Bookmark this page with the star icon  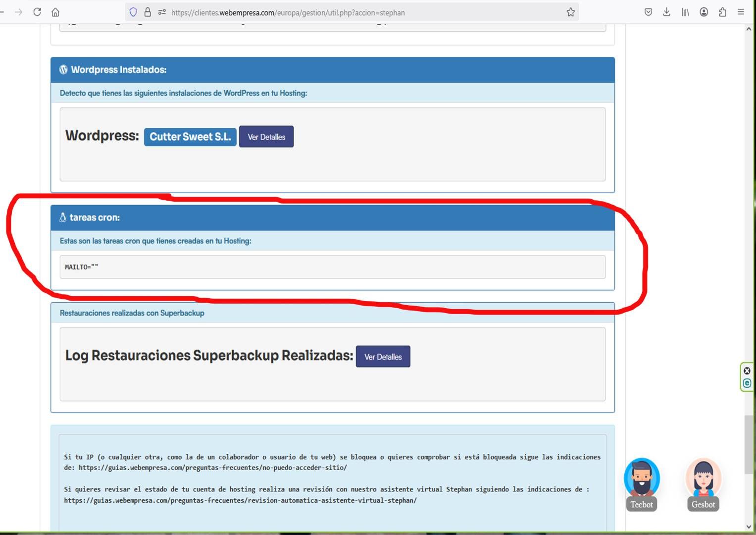click(571, 12)
